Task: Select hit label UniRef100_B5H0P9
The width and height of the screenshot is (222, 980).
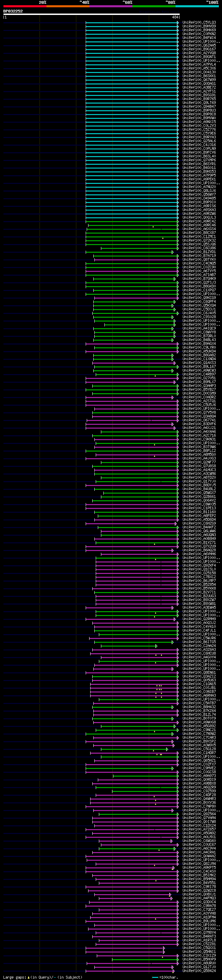Action: tap(199, 959)
